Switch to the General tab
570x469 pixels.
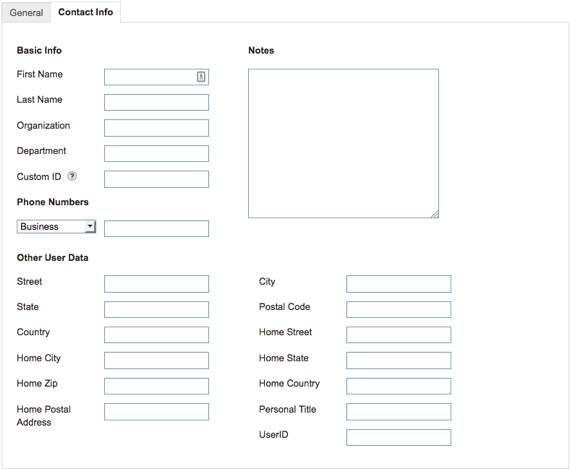[x=26, y=12]
